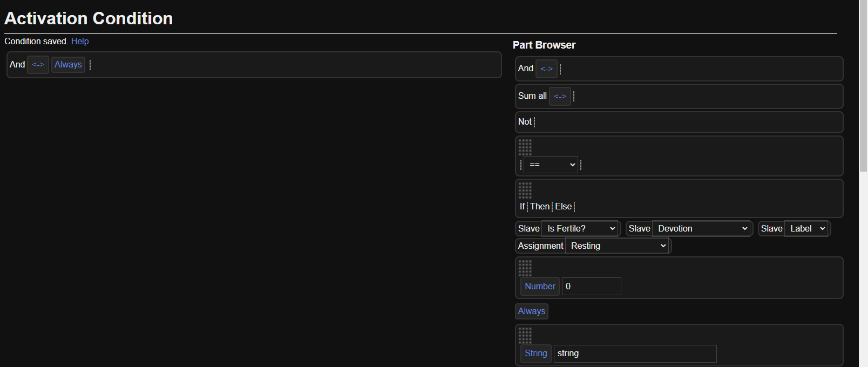868x367 pixels.
Task: Click the String type button
Action: pyautogui.click(x=535, y=354)
